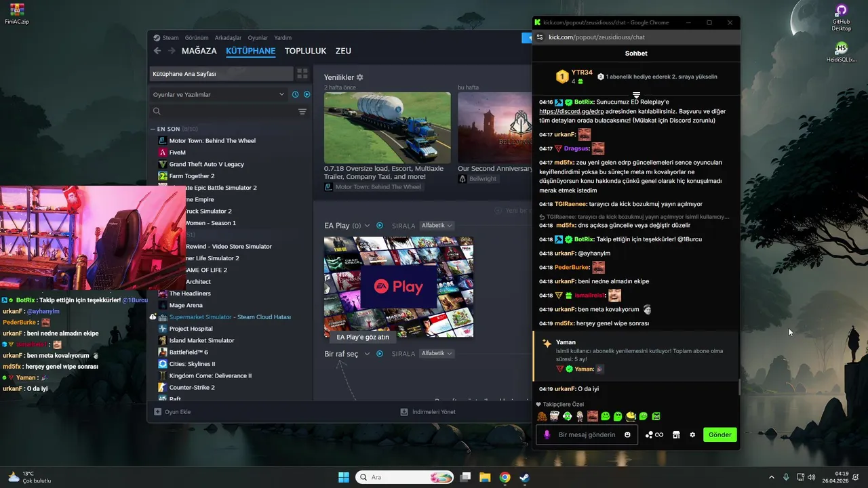Screen dimensions: 868x488
Task: Show hidden system tray icons
Action: point(771,477)
